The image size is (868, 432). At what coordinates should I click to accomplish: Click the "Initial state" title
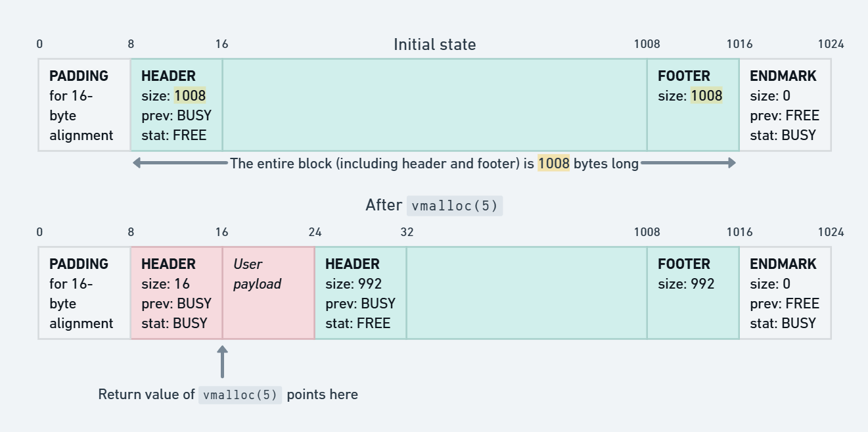[434, 45]
